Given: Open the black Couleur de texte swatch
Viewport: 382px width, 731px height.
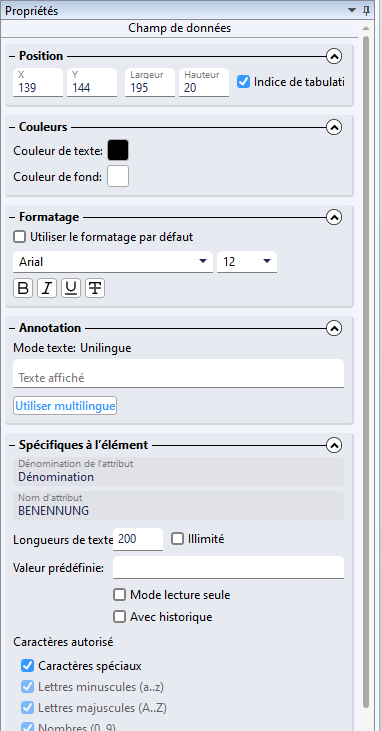Looking at the screenshot, I should [118, 151].
